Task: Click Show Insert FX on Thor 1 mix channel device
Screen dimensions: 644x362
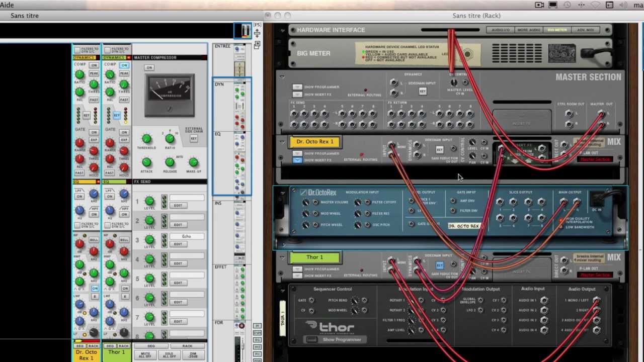Action: click(297, 276)
